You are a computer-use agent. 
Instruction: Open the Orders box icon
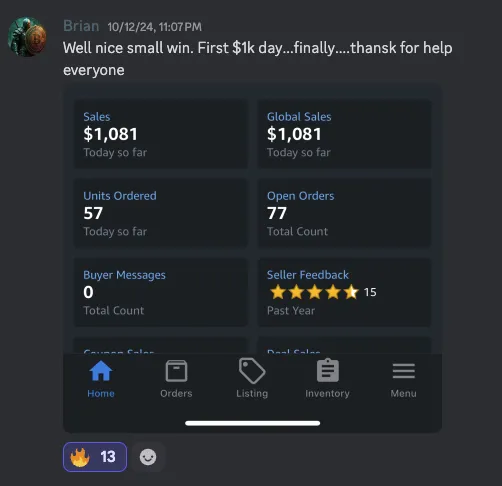click(x=176, y=371)
